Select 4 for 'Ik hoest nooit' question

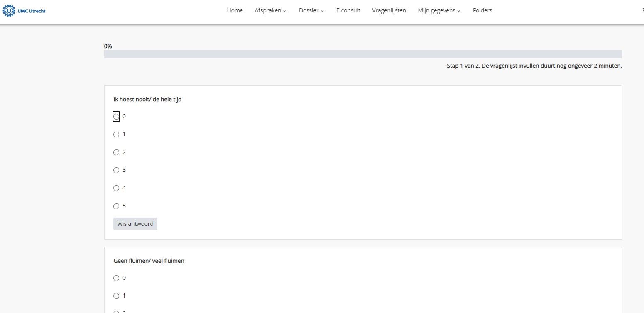[x=116, y=188]
